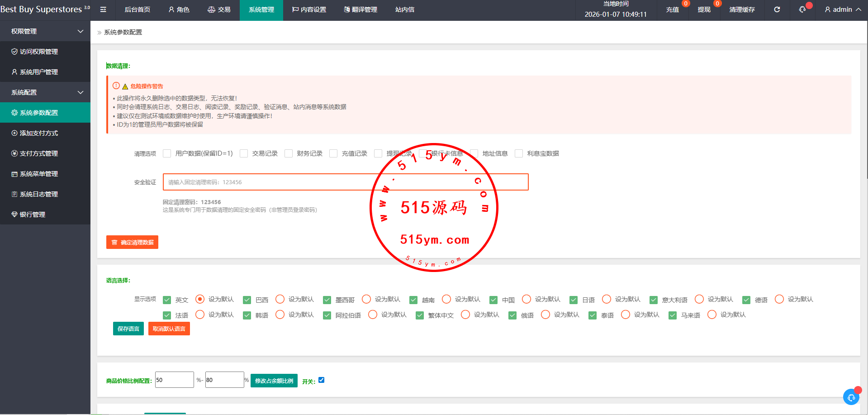Click the sidebar collapse hamburger icon
Screen dimensions: 868x415
point(103,10)
